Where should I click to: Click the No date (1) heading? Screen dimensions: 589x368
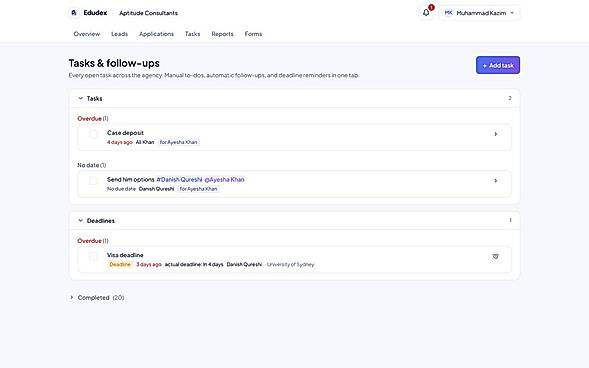(92, 165)
